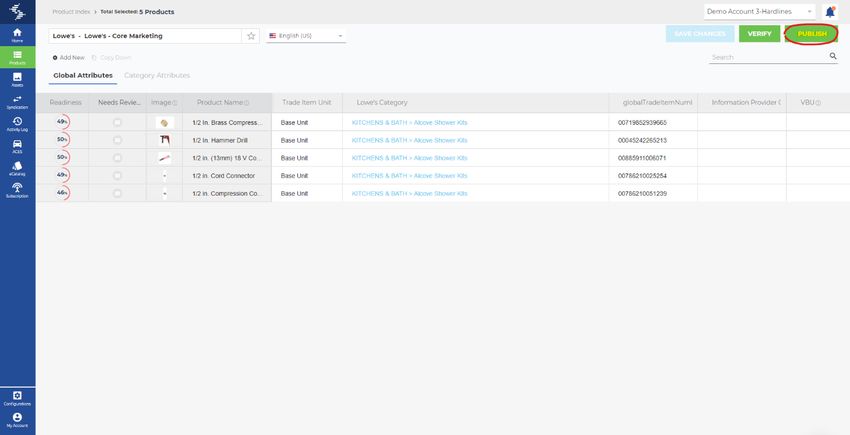
Task: Open Lowe's category link for Hammer Drill
Action: [x=409, y=140]
